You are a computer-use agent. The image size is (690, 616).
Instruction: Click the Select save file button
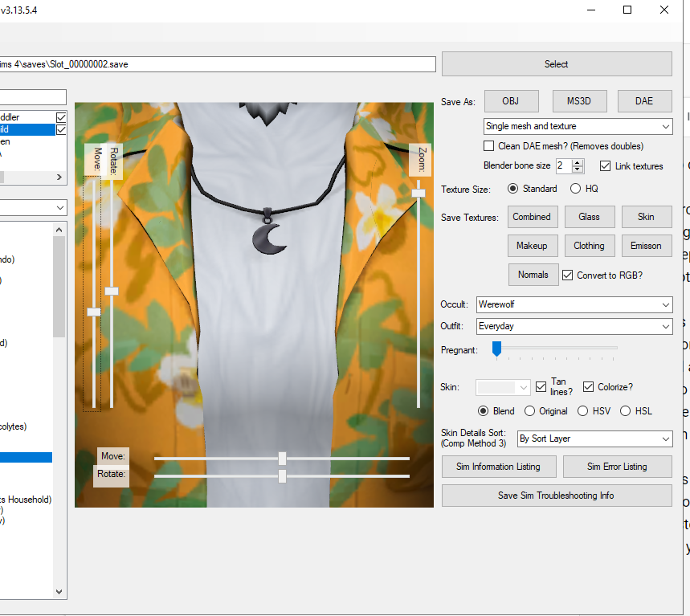coord(556,64)
